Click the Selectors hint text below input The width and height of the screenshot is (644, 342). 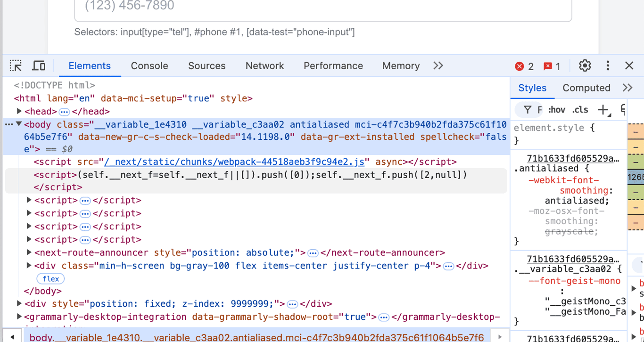[215, 32]
